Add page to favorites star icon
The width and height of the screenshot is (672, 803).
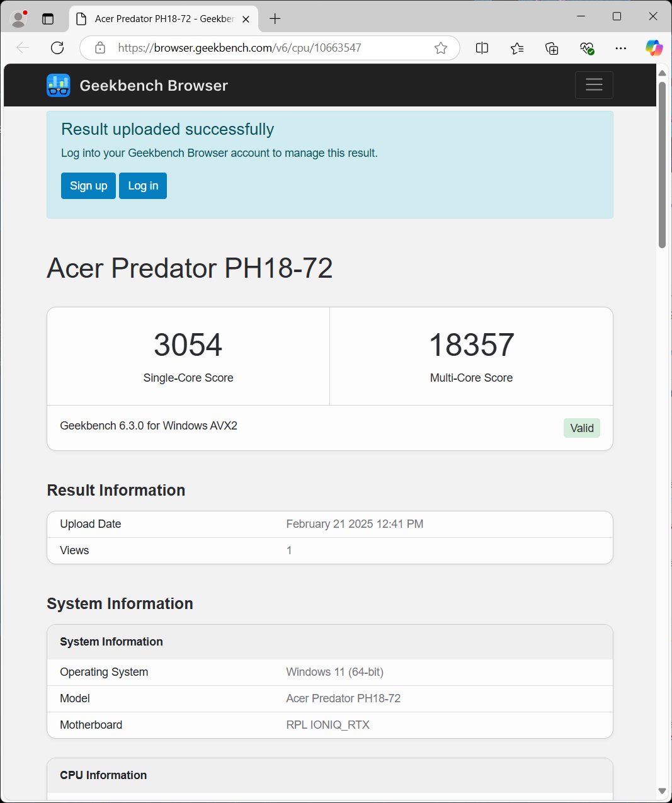click(x=441, y=48)
